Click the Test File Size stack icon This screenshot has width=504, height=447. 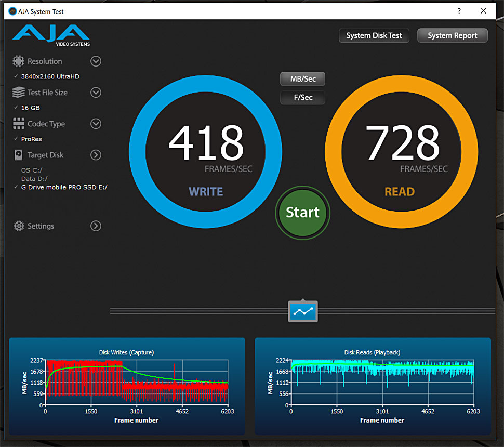pos(18,93)
